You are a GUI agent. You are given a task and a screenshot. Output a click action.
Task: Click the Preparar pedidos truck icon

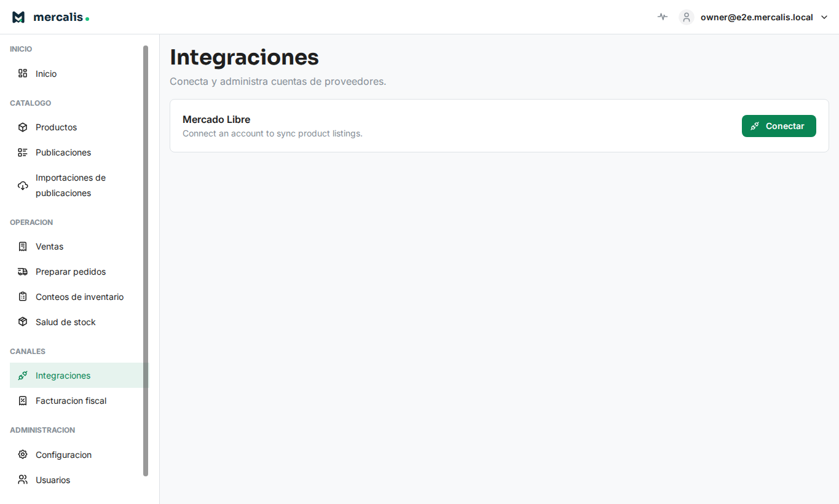23,272
